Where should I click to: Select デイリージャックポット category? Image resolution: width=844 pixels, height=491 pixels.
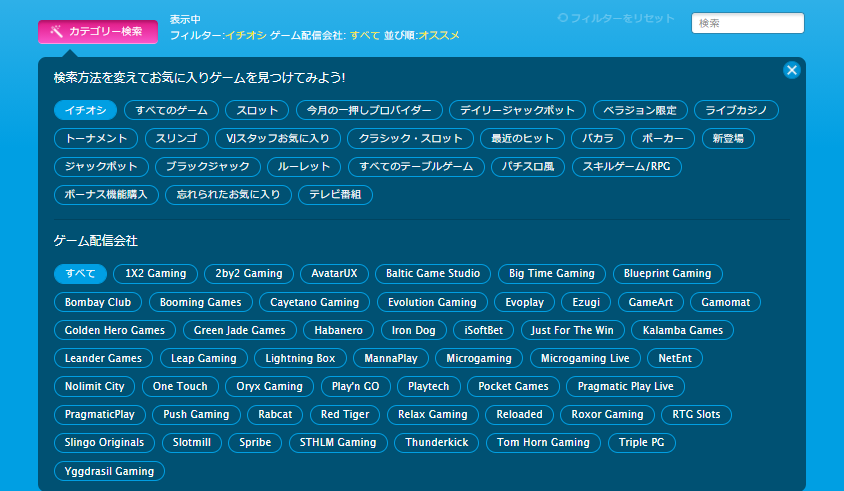(x=517, y=110)
